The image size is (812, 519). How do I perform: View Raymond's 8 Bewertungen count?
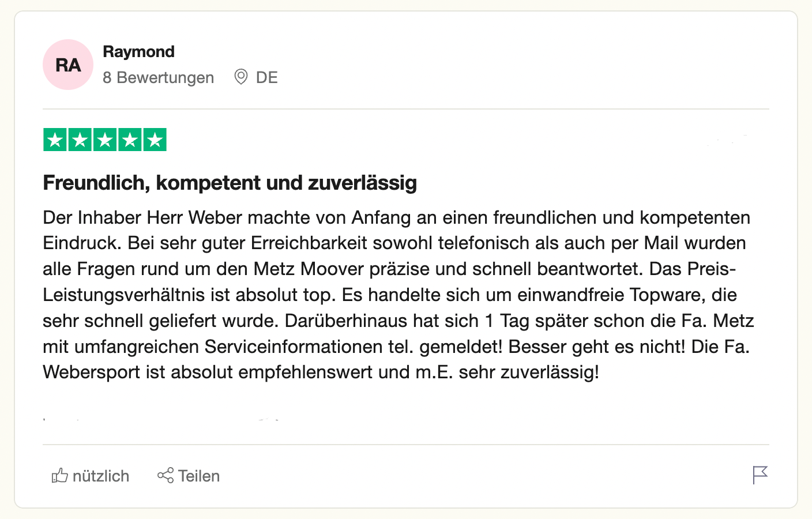(x=158, y=77)
